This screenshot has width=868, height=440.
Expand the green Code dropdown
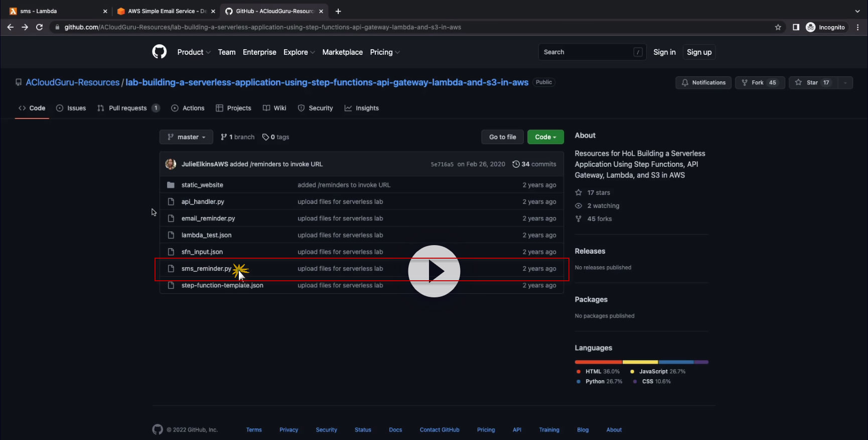coord(545,137)
